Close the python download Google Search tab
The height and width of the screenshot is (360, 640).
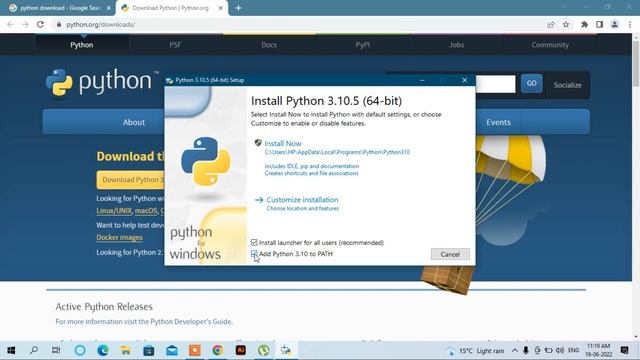pos(109,8)
